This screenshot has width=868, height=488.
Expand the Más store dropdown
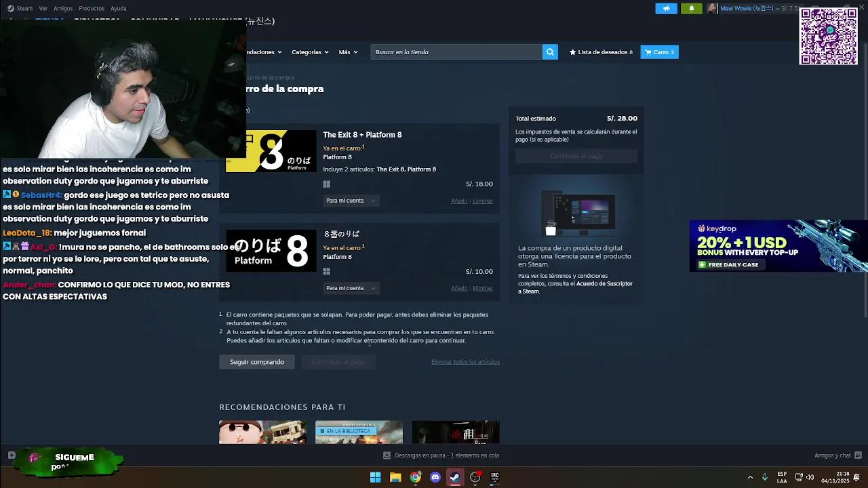coord(348,52)
